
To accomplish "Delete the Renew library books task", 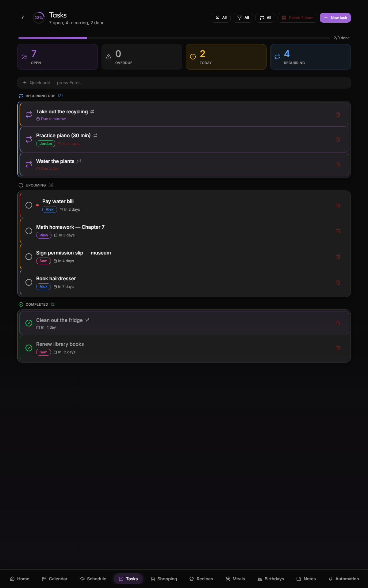I will 338,348.
